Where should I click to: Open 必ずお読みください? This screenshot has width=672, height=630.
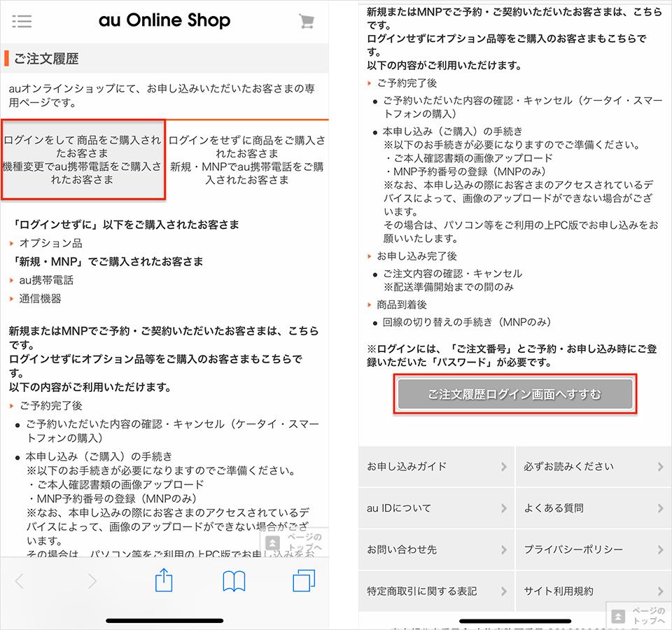click(594, 466)
